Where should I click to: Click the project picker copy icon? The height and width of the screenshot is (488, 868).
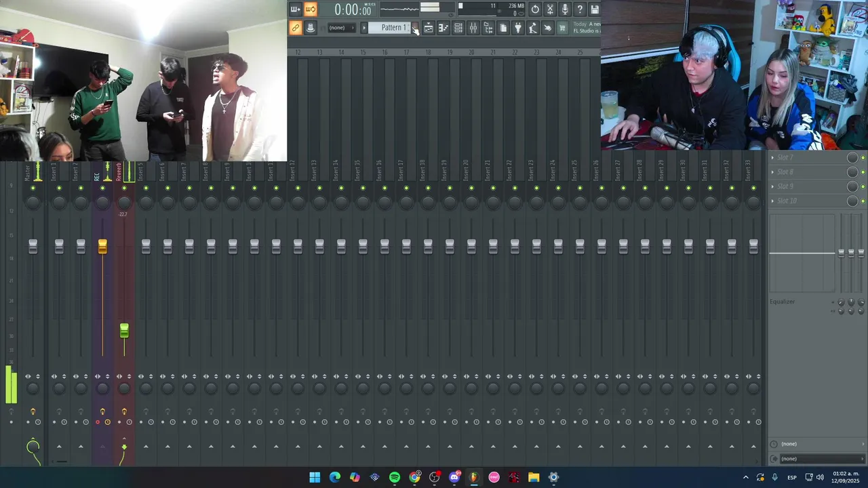pos(503,28)
